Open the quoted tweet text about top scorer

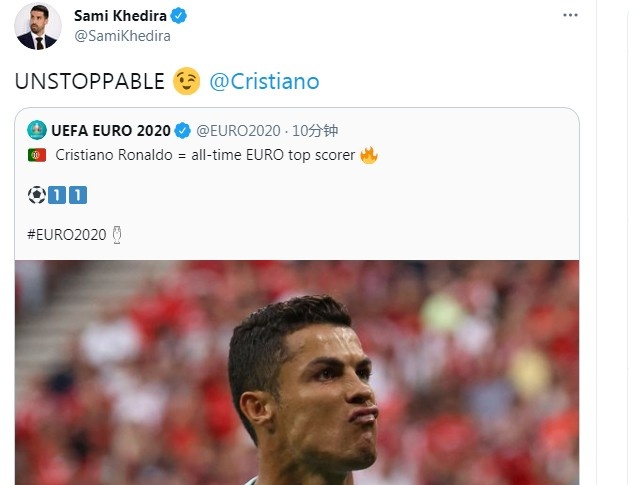[205, 155]
